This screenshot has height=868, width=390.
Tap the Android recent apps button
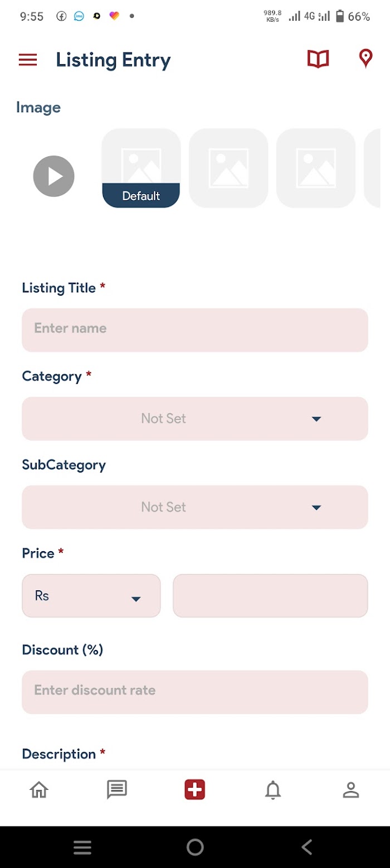[82, 848]
